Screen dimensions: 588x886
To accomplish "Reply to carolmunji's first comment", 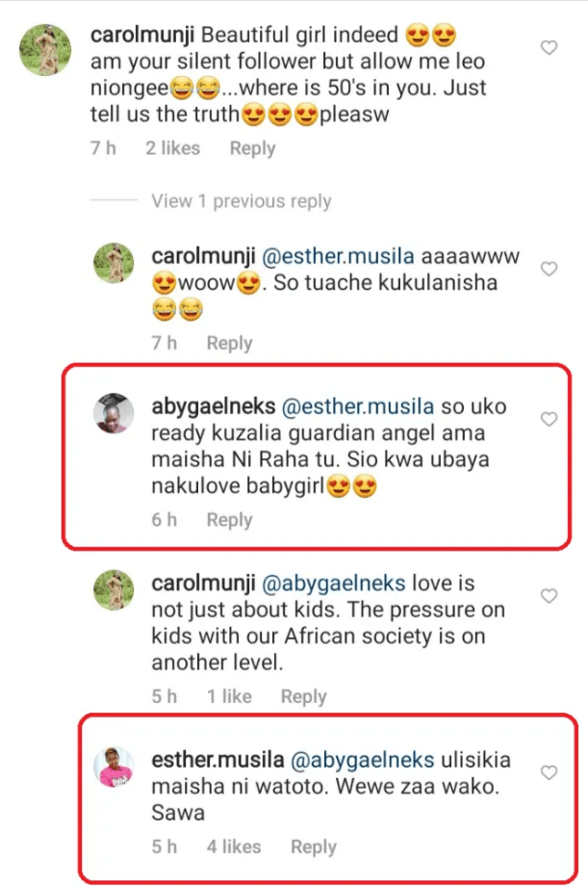I will 251,148.
